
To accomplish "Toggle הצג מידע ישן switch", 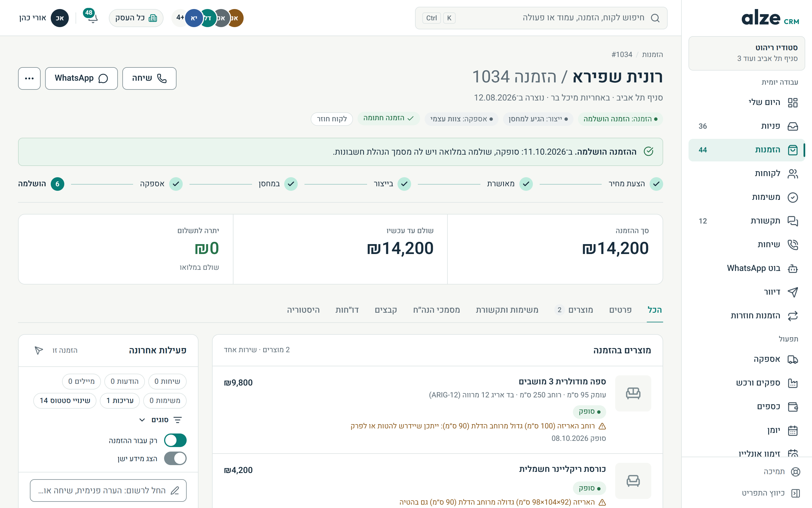I will [175, 458].
